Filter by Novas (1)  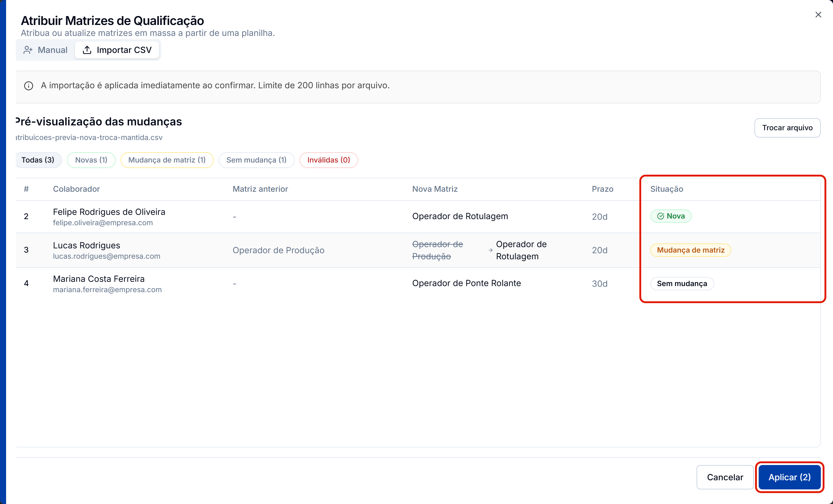tap(91, 160)
